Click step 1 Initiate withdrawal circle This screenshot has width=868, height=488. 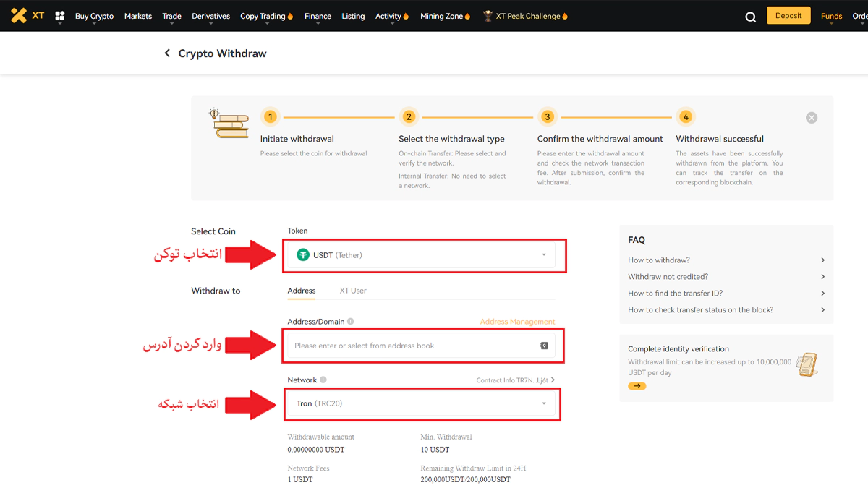coord(270,116)
